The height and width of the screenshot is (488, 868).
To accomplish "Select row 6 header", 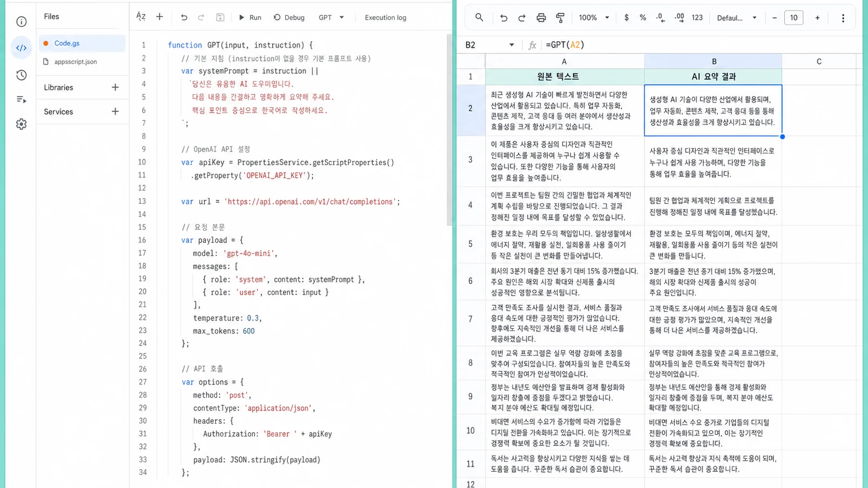I will [470, 281].
